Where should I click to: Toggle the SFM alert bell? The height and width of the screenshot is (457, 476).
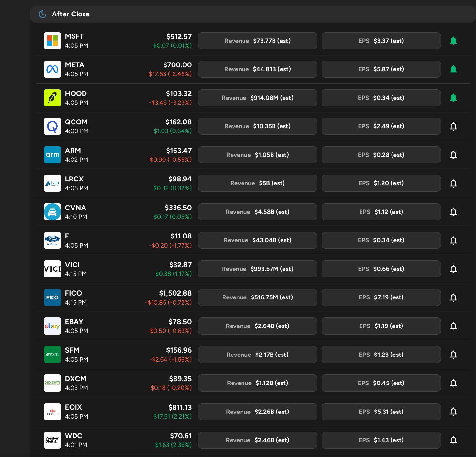point(453,355)
